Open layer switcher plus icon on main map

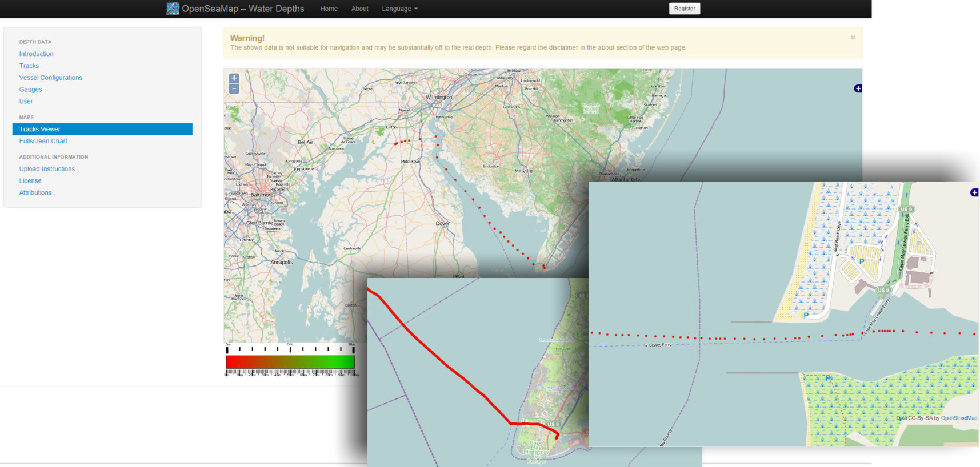(858, 88)
